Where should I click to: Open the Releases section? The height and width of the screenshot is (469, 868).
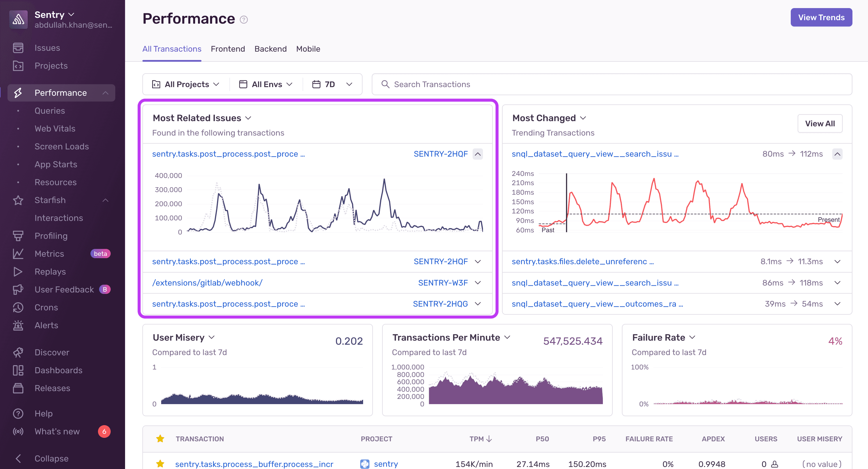52,388
